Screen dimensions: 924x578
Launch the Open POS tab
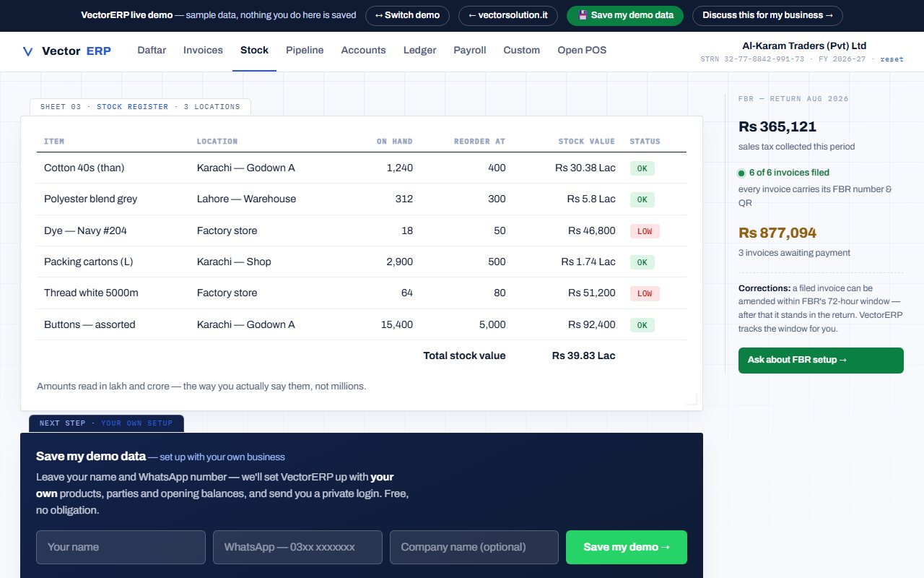click(x=582, y=51)
